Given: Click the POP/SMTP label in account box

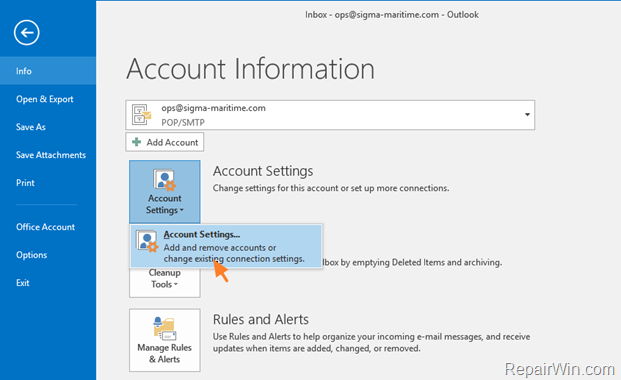Looking at the screenshot, I should coord(183,122).
